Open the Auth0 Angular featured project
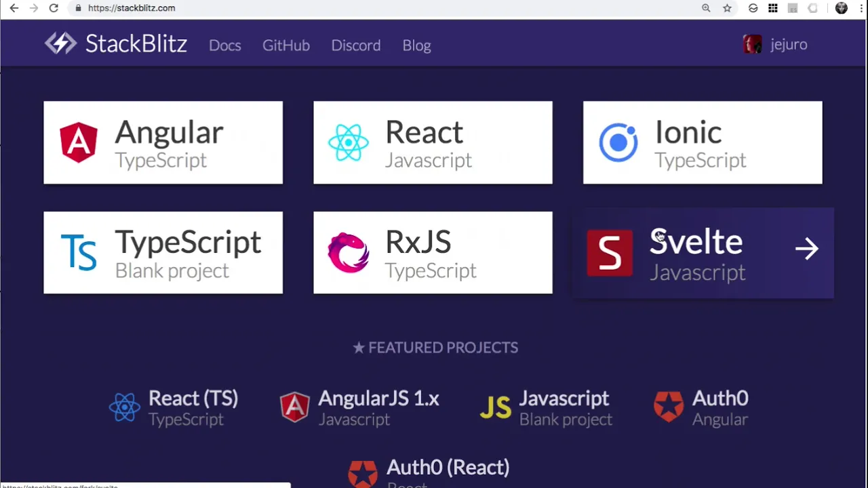868x488 pixels. coord(701,407)
